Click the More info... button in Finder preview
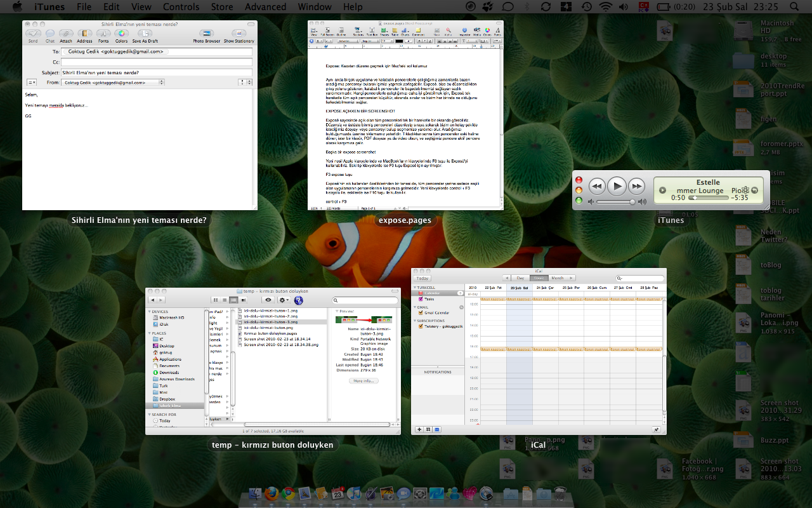Screen dimensions: 812x508 (x=364, y=381)
